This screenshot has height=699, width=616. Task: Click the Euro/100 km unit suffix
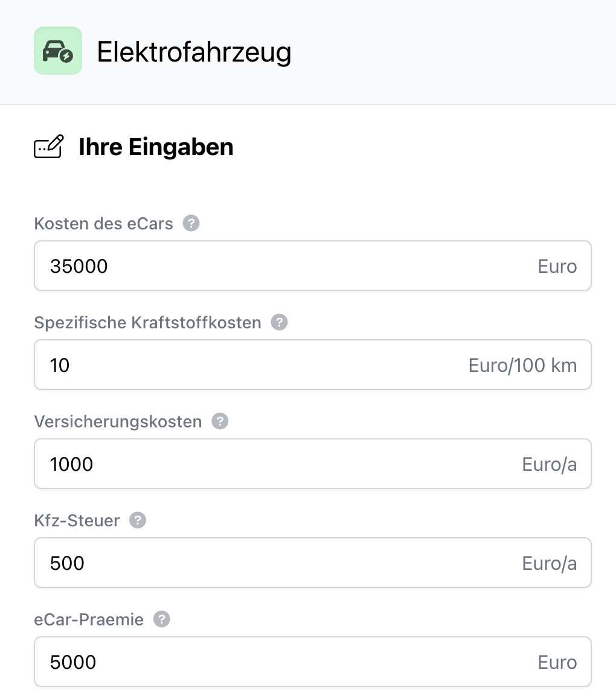pos(522,365)
